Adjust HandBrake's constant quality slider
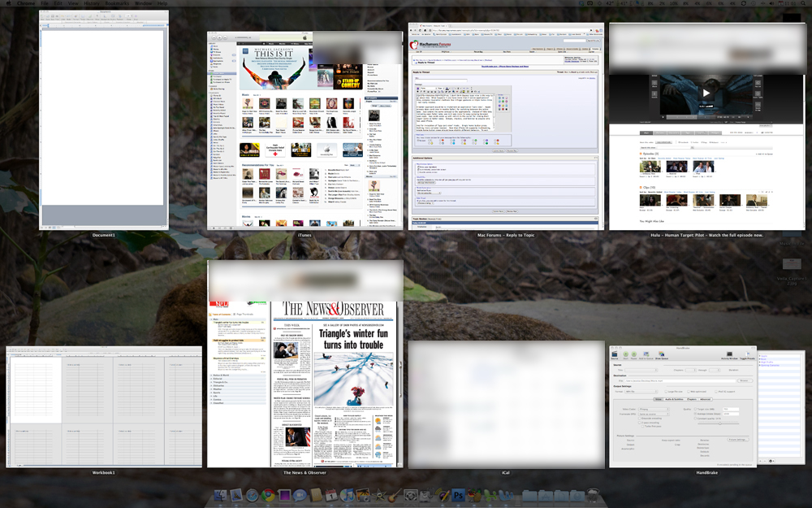This screenshot has width=812, height=508. click(x=719, y=423)
